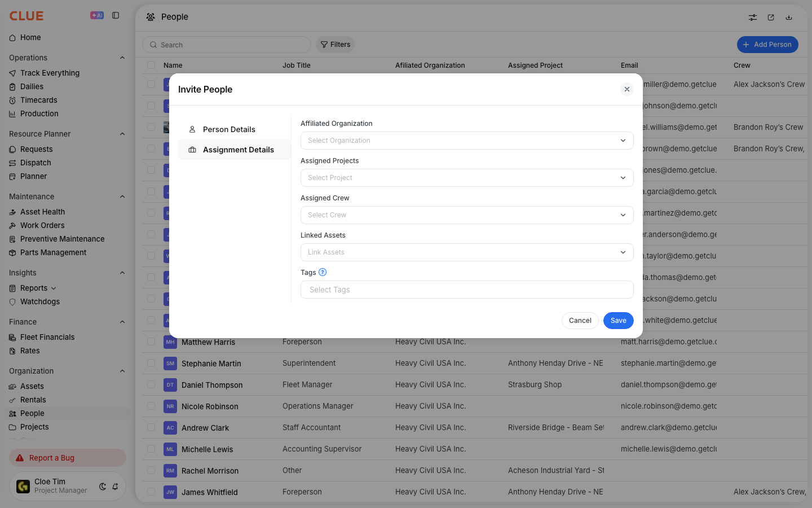
Task: Open the Select Crew dropdown
Action: pyautogui.click(x=467, y=215)
